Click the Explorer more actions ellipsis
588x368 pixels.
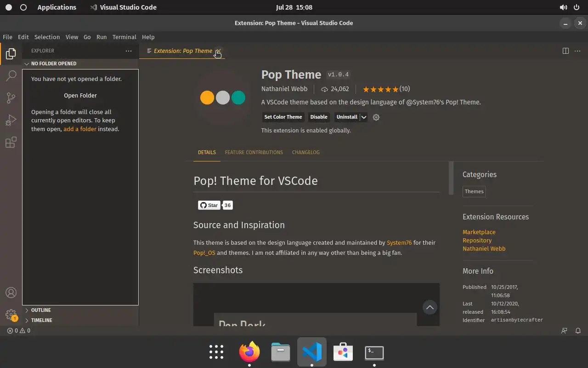click(x=129, y=51)
